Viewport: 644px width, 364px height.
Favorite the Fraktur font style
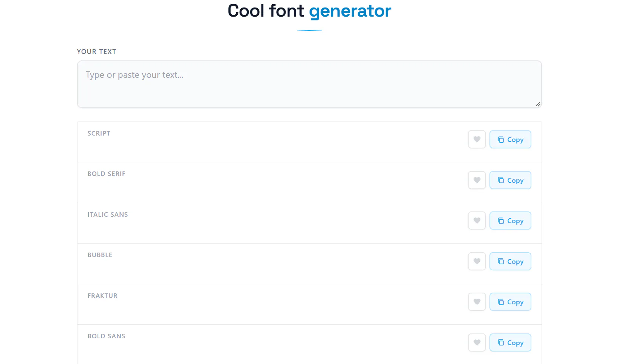477,302
